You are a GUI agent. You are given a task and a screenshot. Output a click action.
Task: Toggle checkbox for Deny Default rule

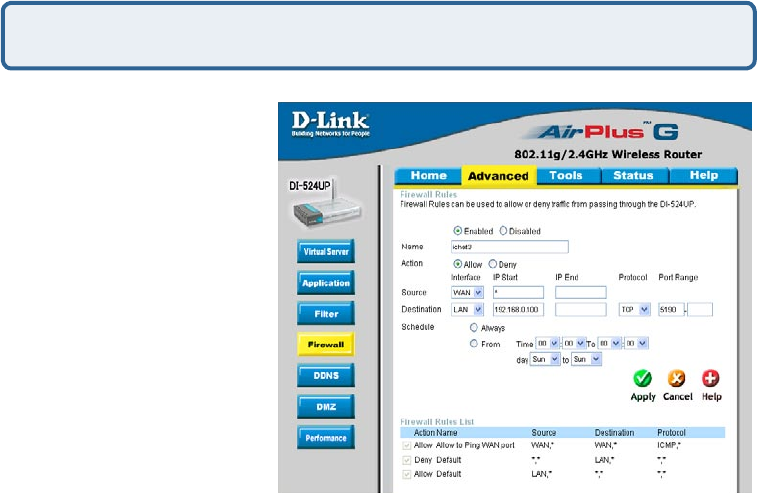click(x=407, y=460)
